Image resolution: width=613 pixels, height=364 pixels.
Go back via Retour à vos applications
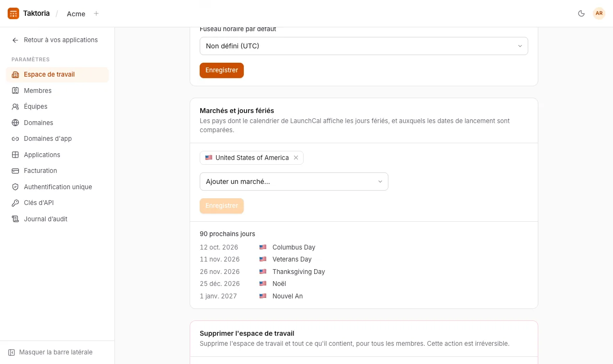pos(55,40)
